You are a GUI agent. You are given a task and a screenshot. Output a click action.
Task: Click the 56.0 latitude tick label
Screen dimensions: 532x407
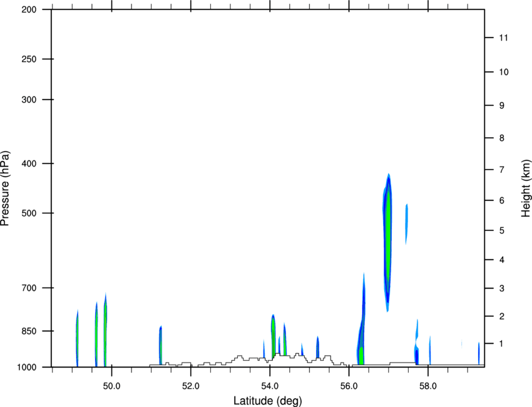[349, 386]
